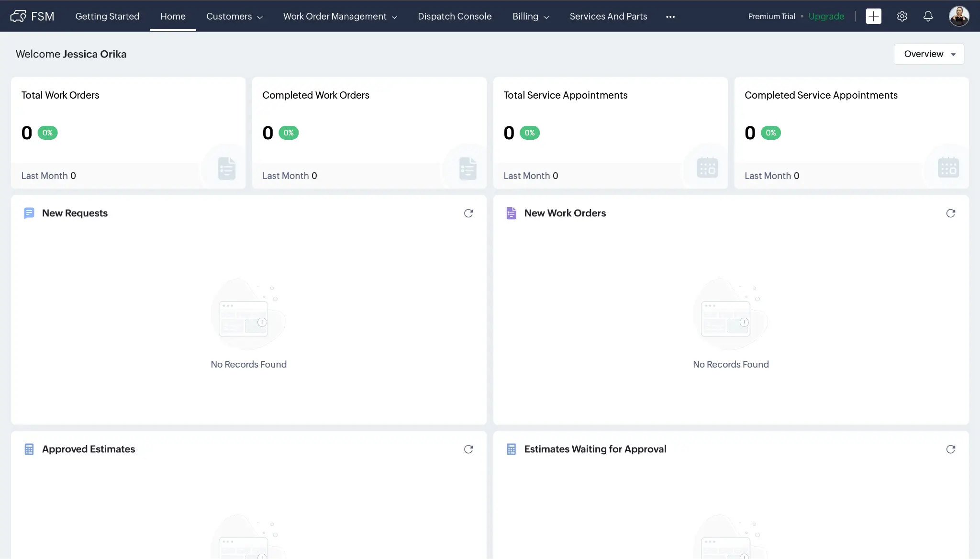Open the notifications bell

pos(928,16)
